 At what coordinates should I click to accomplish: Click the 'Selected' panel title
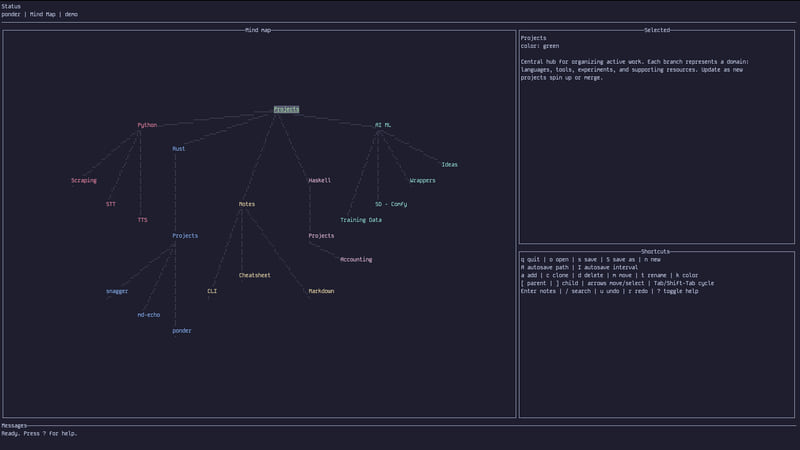[x=657, y=30]
